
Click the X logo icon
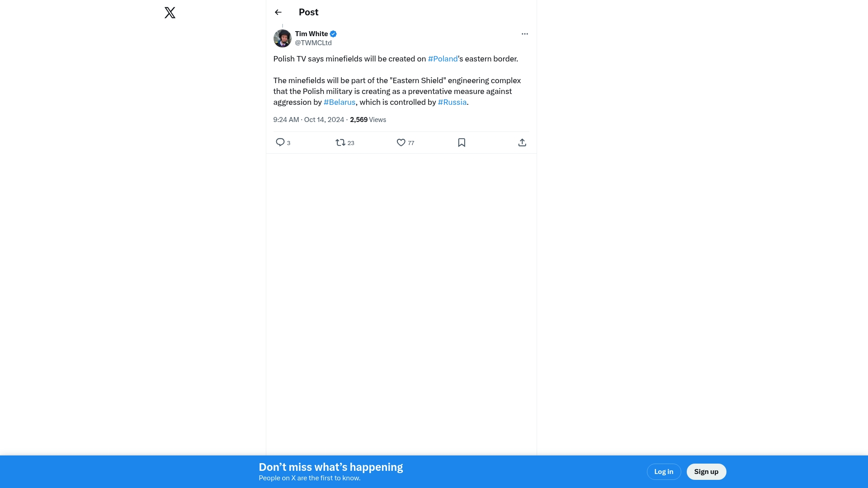170,13
